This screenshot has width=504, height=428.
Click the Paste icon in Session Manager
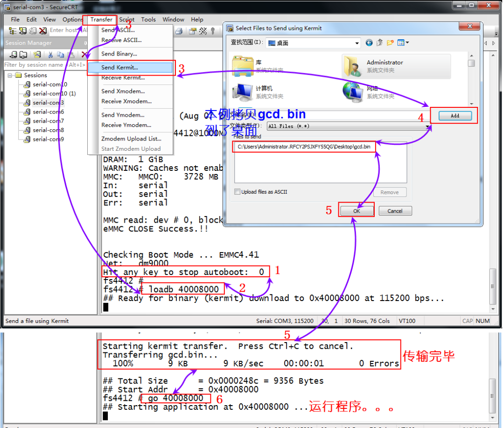tap(71, 55)
